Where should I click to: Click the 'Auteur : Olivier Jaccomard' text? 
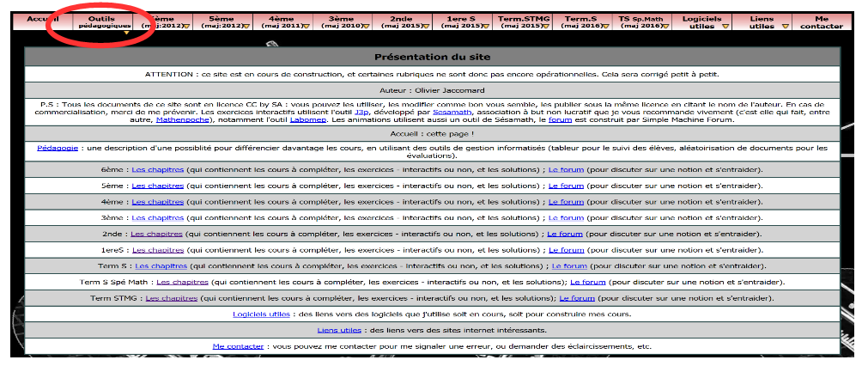433,89
